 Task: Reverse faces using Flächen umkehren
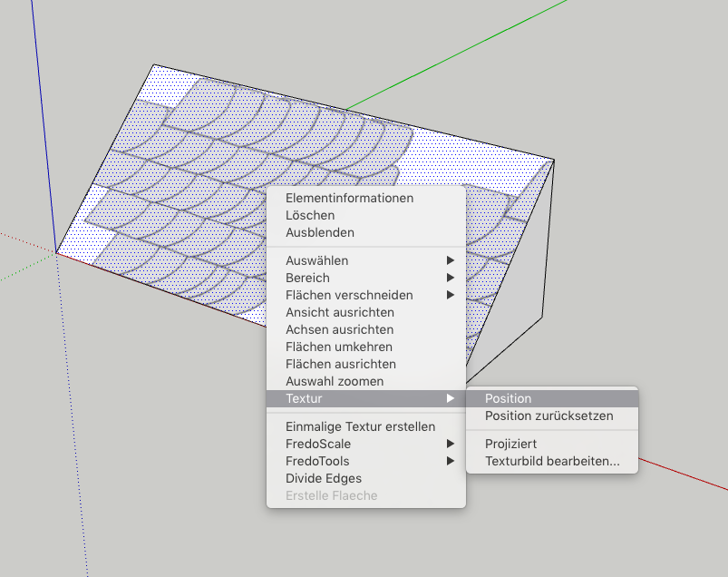click(339, 347)
